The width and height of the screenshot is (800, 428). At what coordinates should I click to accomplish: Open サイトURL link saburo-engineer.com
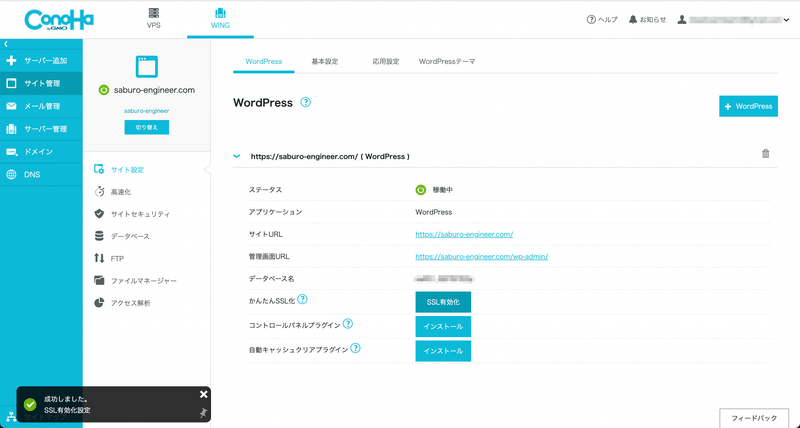pyautogui.click(x=464, y=234)
